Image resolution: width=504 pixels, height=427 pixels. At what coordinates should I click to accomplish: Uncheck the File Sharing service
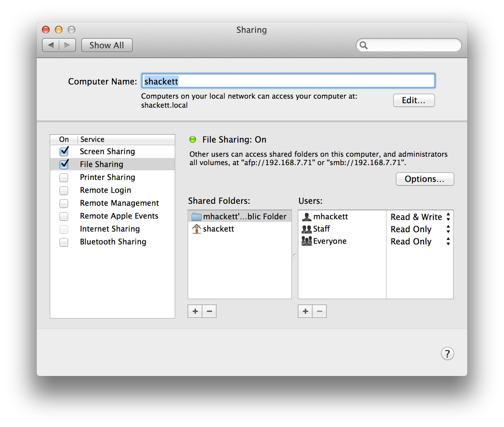64,164
